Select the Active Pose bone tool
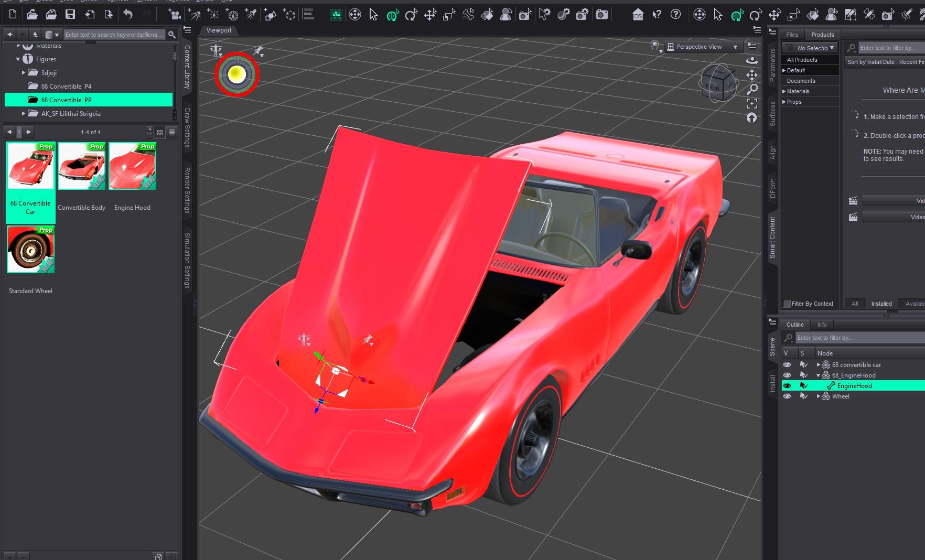 click(x=468, y=15)
